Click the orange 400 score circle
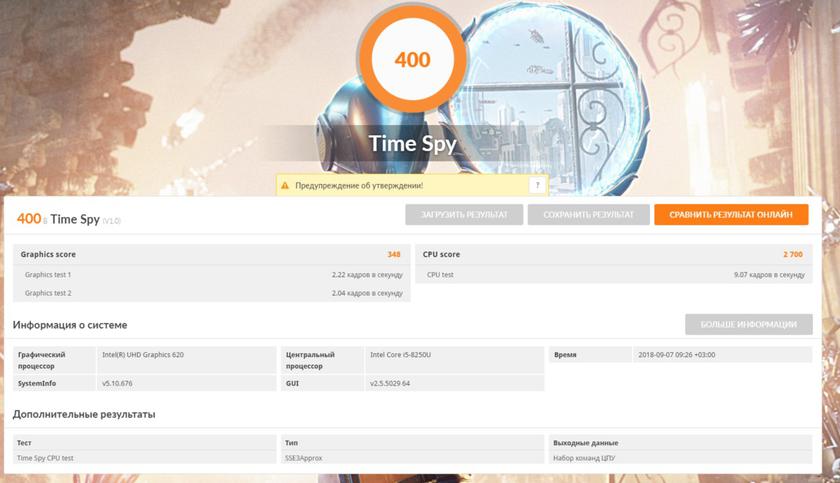Viewport: 840px width, 483px height. click(412, 60)
